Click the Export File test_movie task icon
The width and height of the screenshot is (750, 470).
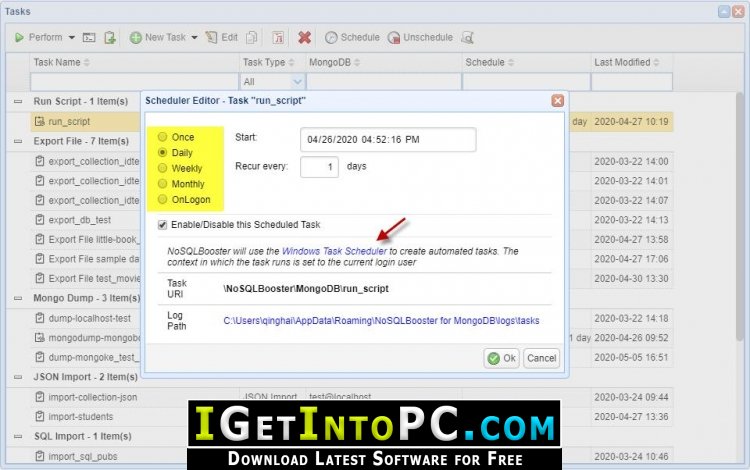click(x=40, y=278)
